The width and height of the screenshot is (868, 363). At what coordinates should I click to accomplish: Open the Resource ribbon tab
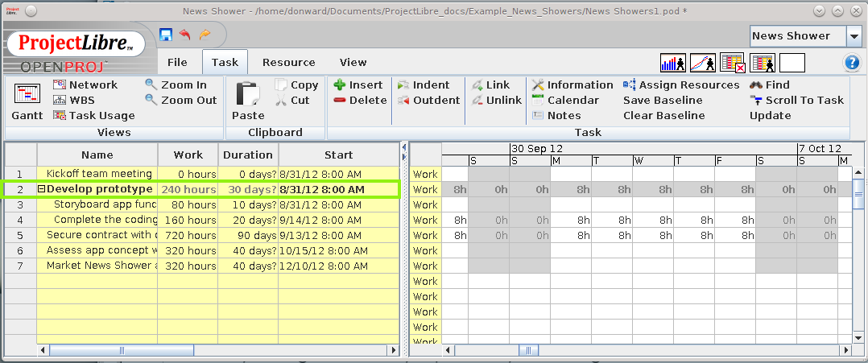(288, 63)
